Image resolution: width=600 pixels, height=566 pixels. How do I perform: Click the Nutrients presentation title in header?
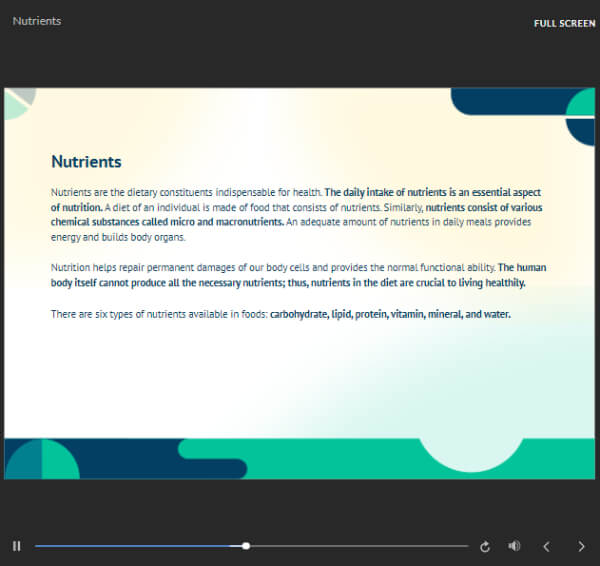[37, 21]
